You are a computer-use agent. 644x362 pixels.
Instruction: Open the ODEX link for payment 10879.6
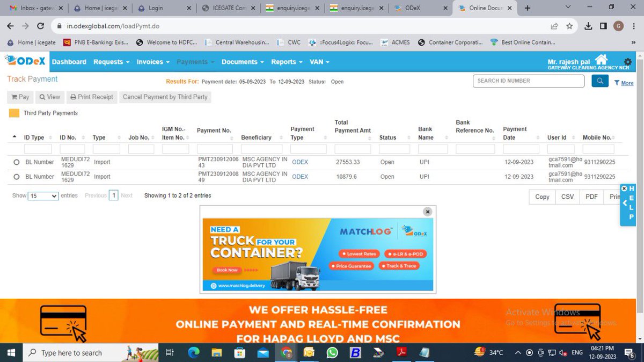click(x=300, y=177)
